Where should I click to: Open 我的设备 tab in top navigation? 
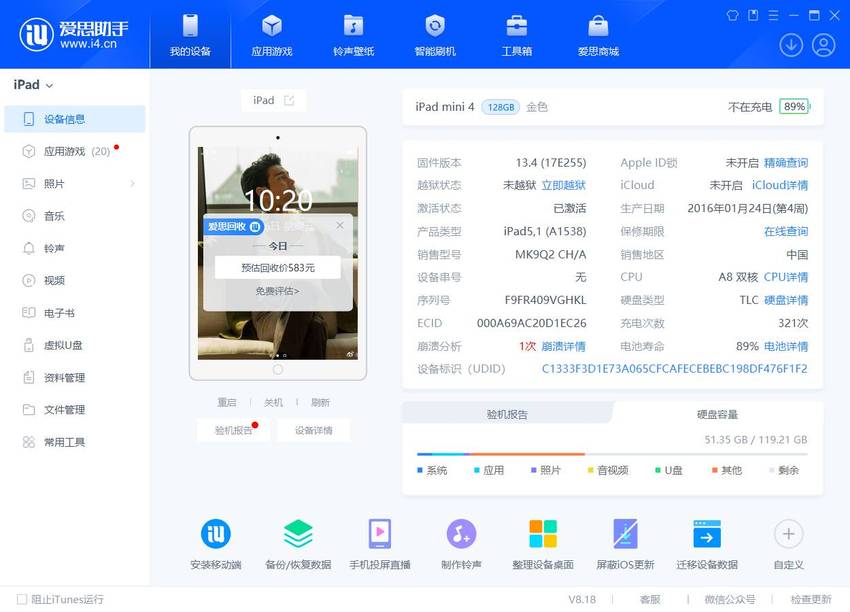point(190,35)
